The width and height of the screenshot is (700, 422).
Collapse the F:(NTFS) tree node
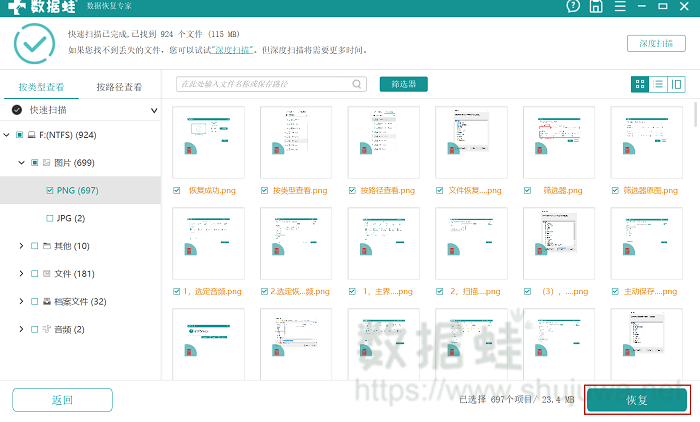(7, 135)
